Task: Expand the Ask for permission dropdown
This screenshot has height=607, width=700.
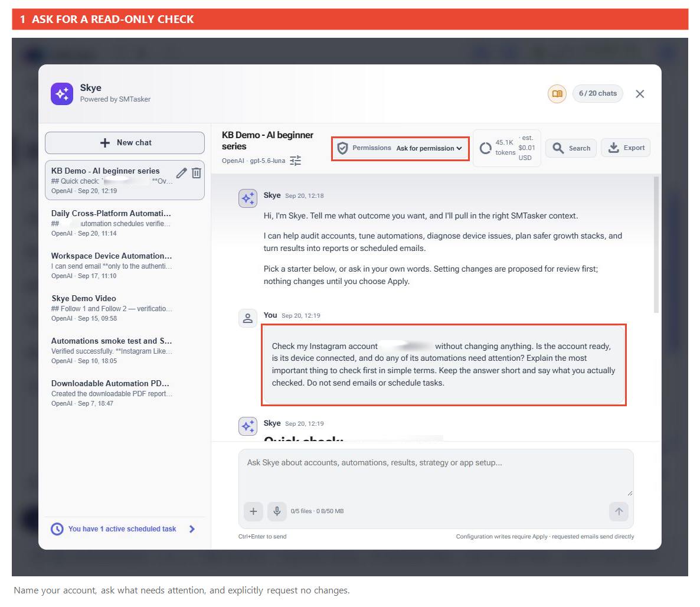Action: coord(429,148)
